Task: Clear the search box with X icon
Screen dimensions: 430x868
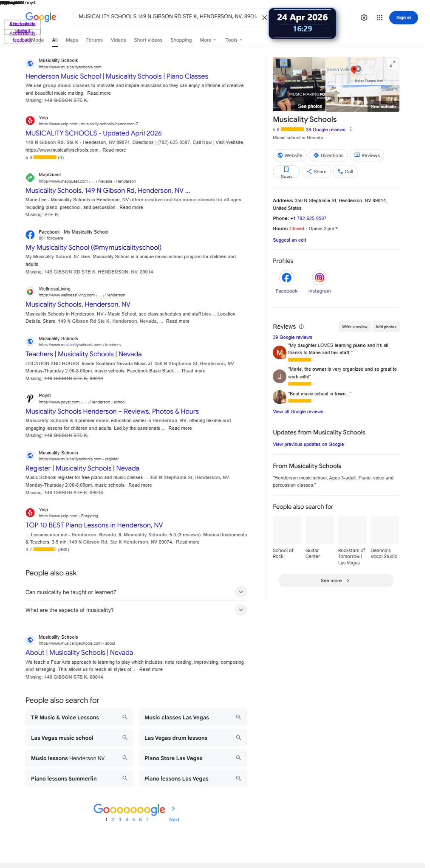Action: pyautogui.click(x=264, y=17)
